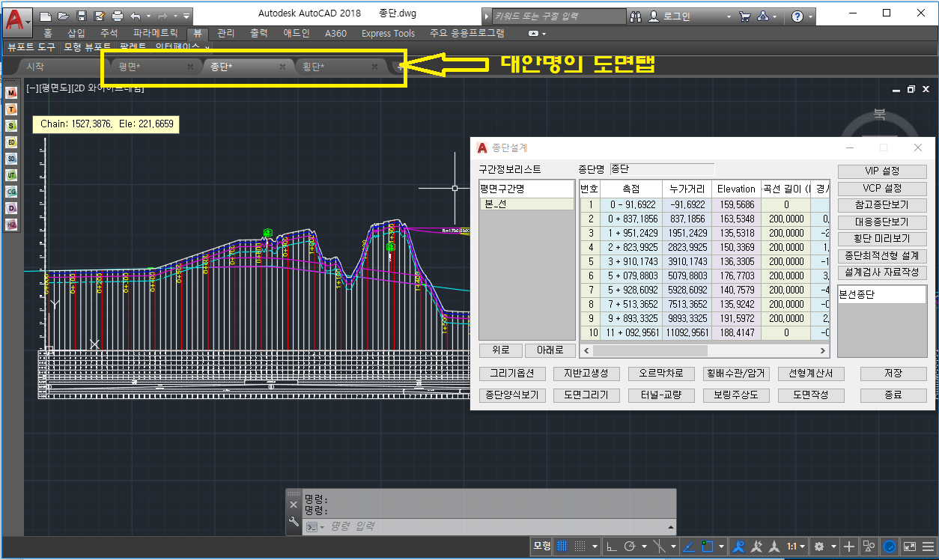Click the 'H2' icon in left toolbar
939x560 pixels.
11,224
